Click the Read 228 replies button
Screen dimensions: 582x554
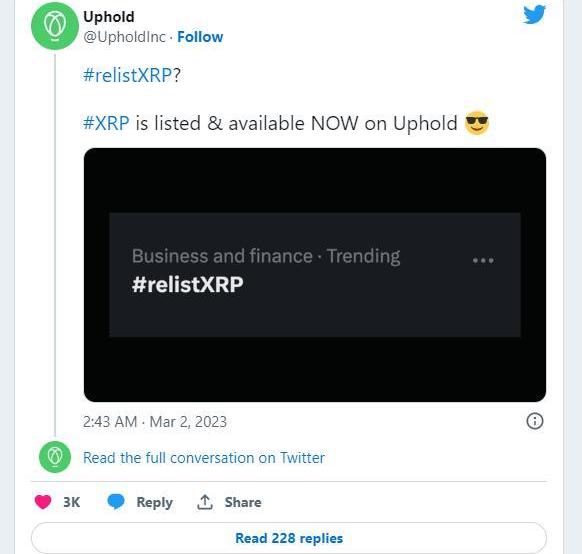(289, 538)
